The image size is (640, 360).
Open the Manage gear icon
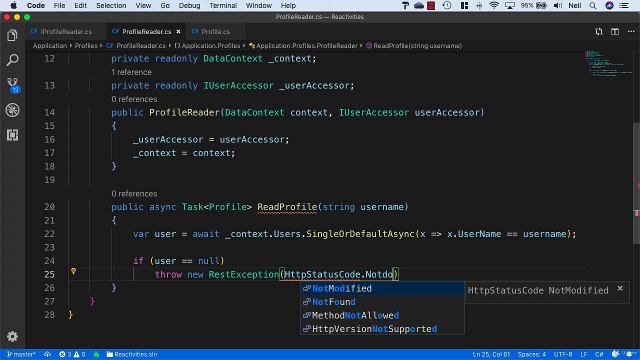tap(12, 336)
